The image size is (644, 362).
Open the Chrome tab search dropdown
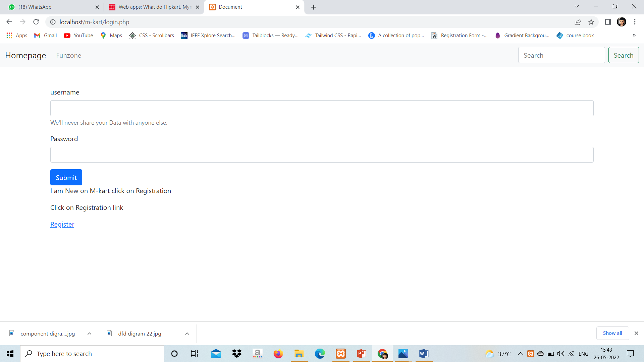point(577,6)
